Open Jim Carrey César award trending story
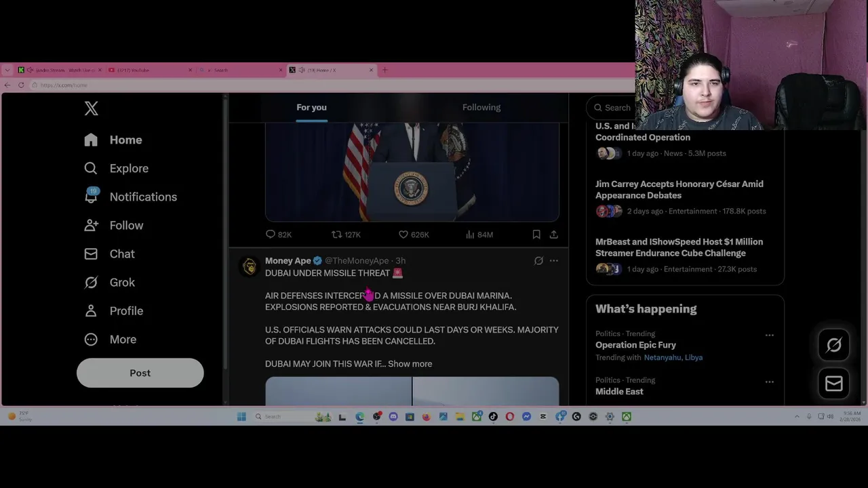Image resolution: width=868 pixels, height=488 pixels. tap(685, 197)
